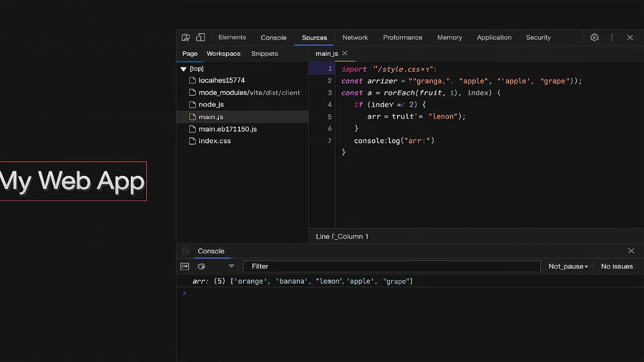Open the three-dot DevTools menu
644x362 pixels.
pos(612,37)
